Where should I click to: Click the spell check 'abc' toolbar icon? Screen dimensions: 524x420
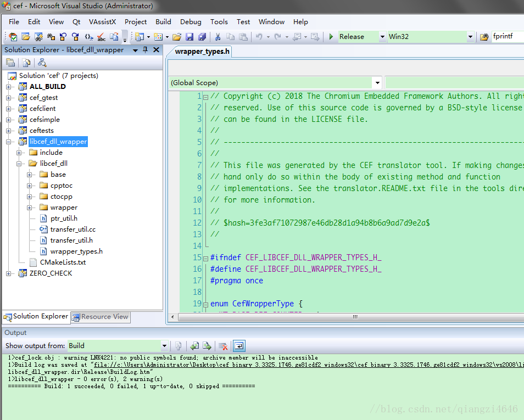(x=101, y=37)
